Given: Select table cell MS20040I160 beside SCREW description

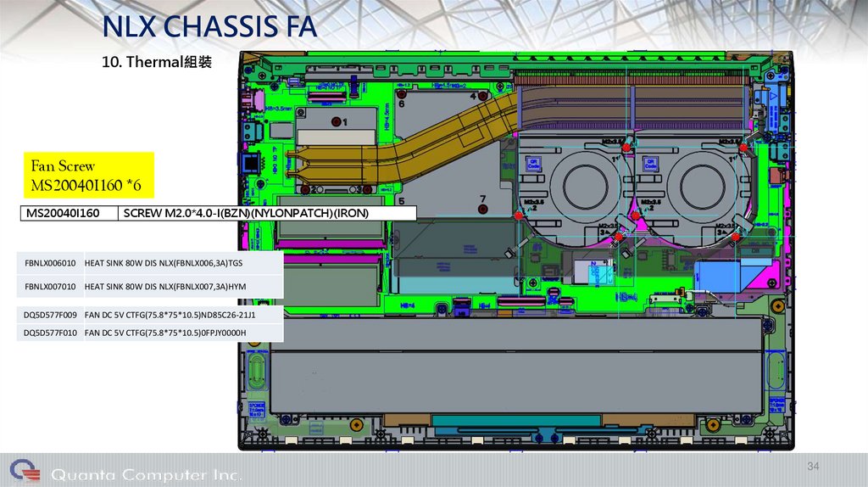Looking at the screenshot, I should tap(70, 213).
